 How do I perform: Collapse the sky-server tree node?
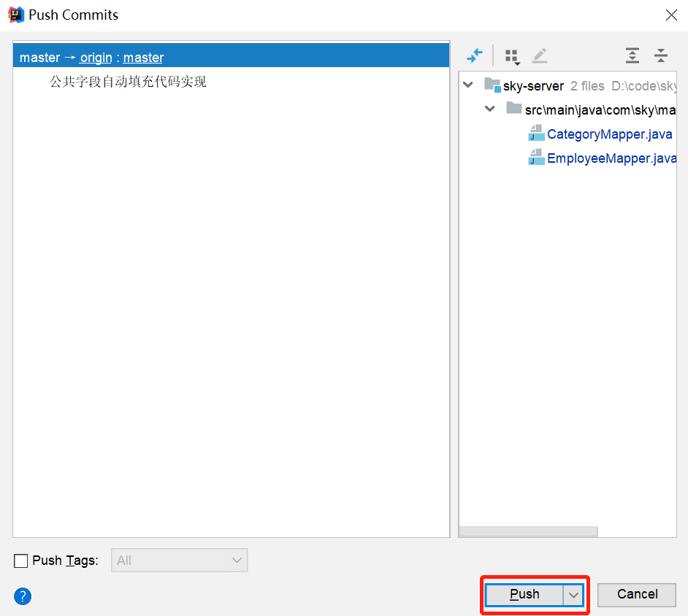coord(468,85)
